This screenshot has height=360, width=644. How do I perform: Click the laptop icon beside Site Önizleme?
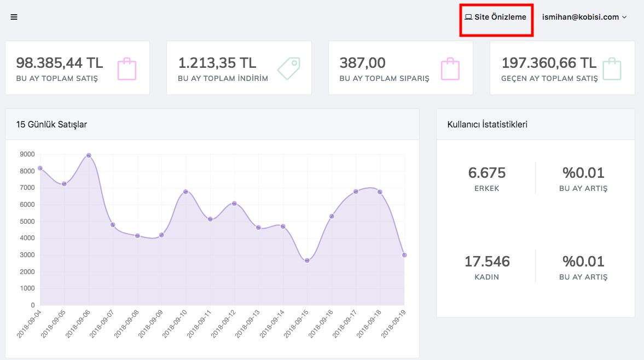click(x=468, y=17)
